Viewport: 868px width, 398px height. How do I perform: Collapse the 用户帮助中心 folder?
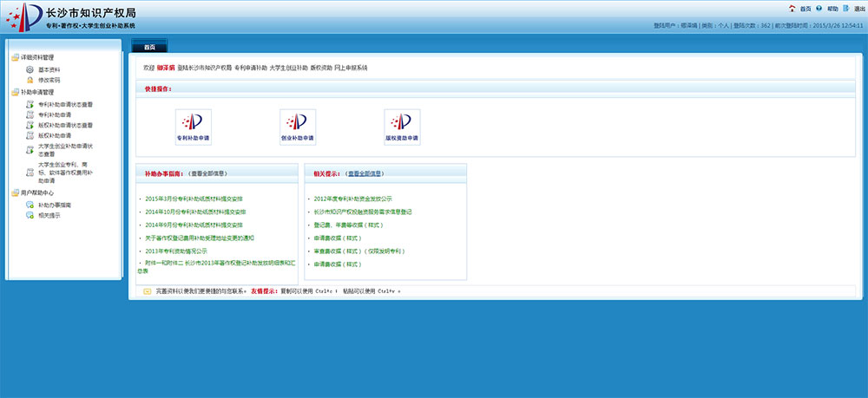15,193
